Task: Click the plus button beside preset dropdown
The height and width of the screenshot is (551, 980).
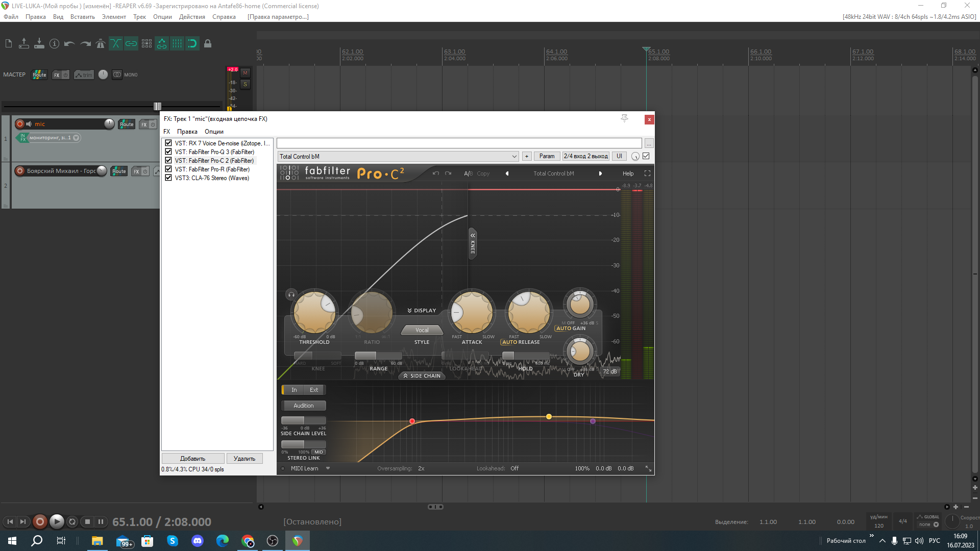Action: click(527, 157)
